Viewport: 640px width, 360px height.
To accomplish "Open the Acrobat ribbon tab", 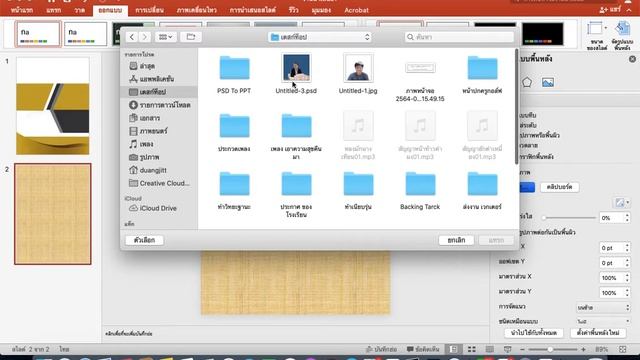I will coord(356,10).
